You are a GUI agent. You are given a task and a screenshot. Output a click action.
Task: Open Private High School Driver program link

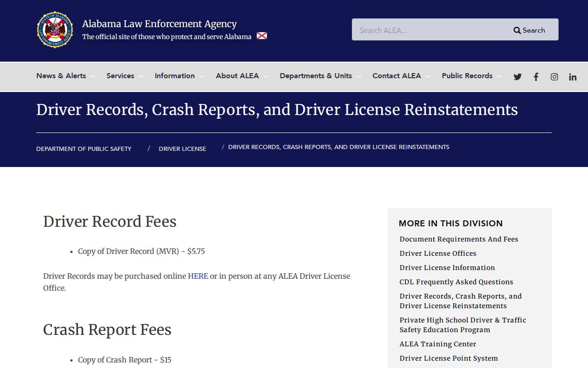click(x=463, y=325)
